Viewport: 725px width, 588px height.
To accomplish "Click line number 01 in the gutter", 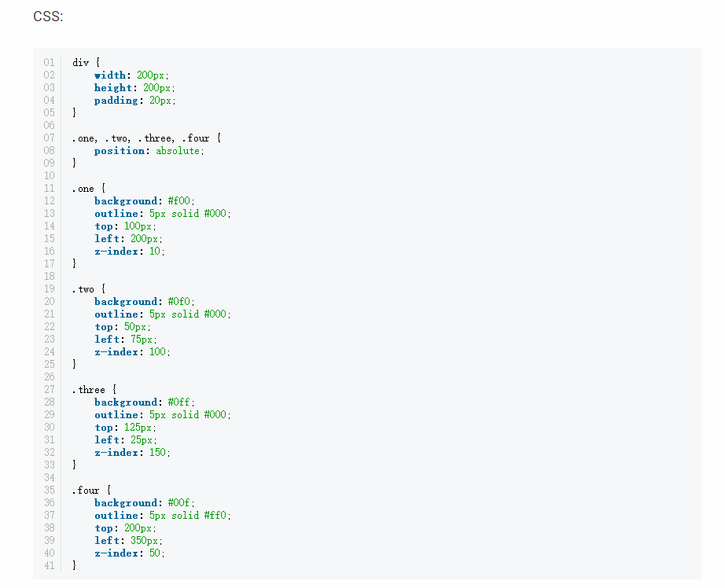I will (x=49, y=62).
